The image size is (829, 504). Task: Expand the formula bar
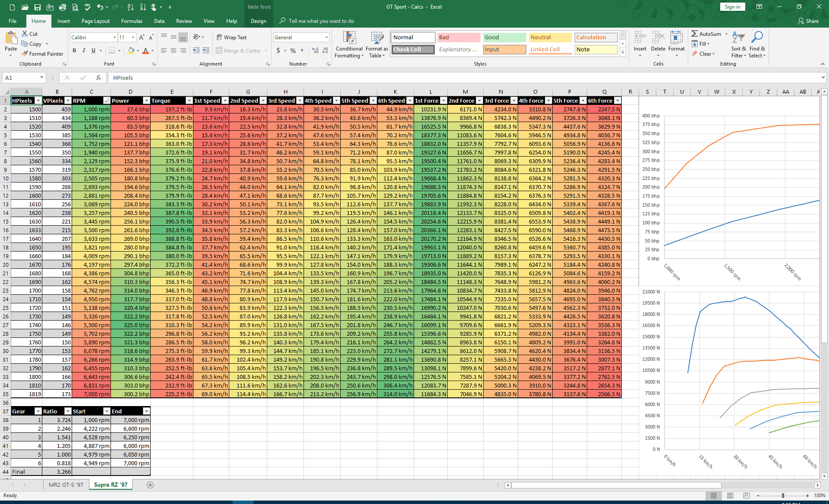click(823, 78)
